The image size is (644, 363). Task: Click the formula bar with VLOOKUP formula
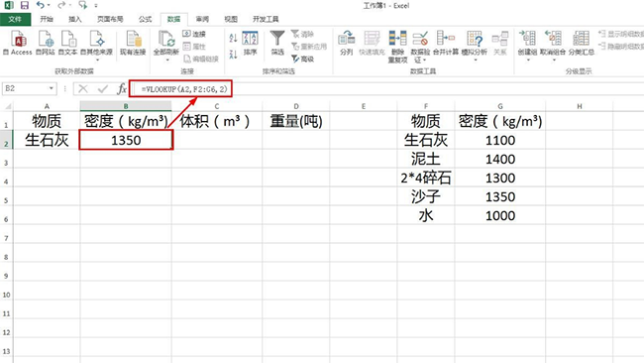pos(386,89)
